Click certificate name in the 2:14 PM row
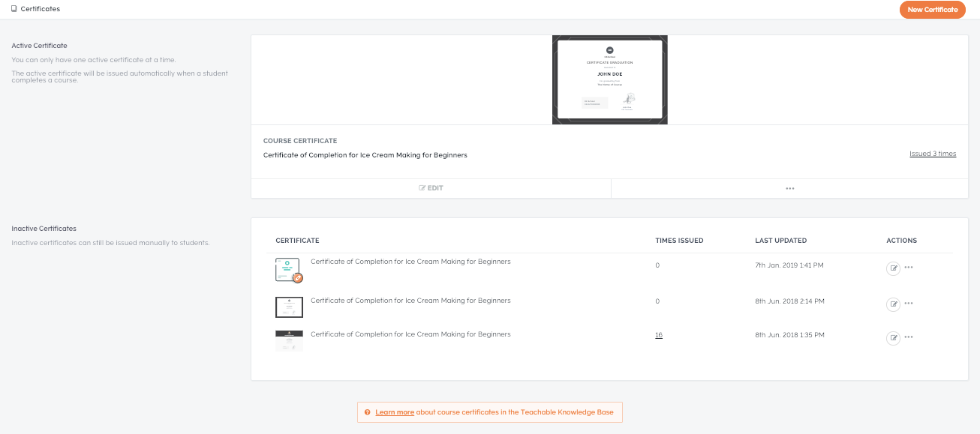980x434 pixels. [x=410, y=301]
